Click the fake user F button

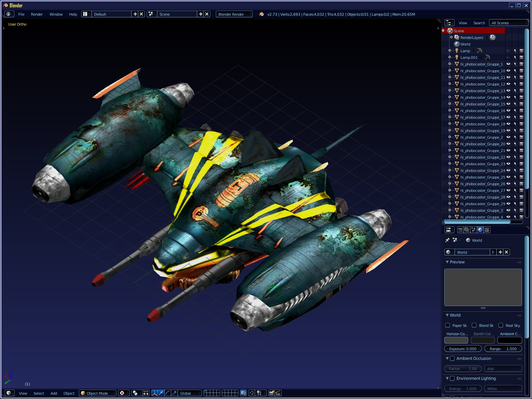point(493,252)
